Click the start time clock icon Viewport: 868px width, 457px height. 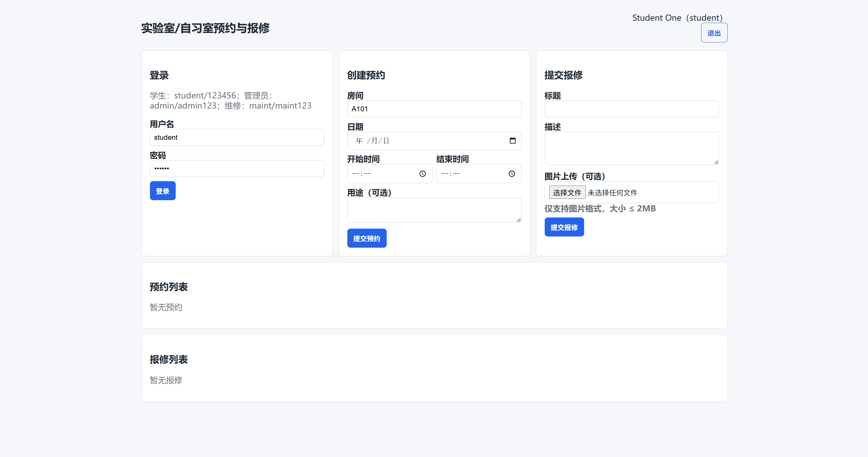pyautogui.click(x=422, y=174)
